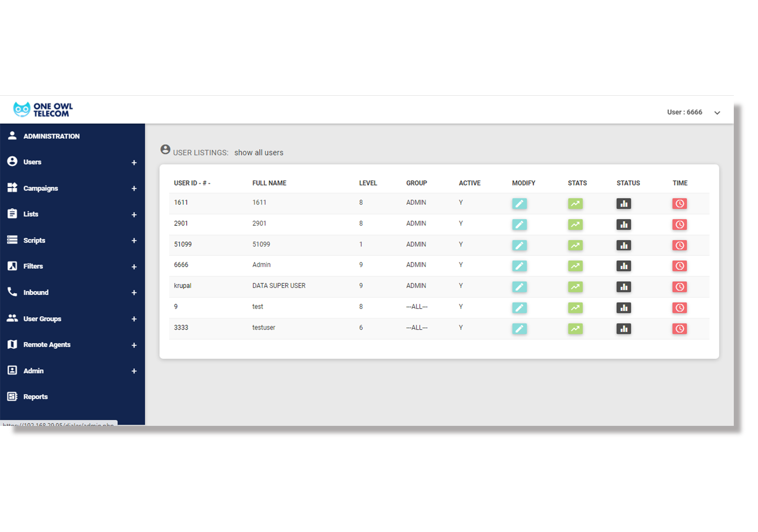Expand Users menu with plus sign
The width and height of the screenshot is (758, 532).
[134, 162]
